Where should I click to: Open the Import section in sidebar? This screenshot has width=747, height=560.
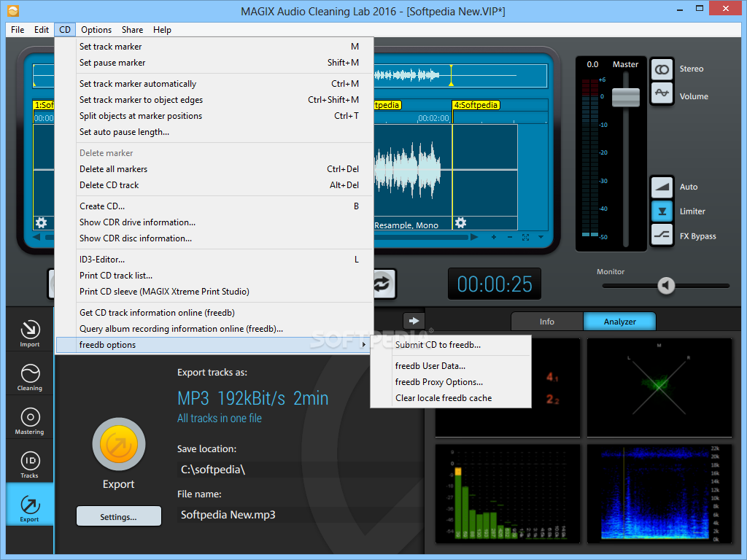coord(29,332)
